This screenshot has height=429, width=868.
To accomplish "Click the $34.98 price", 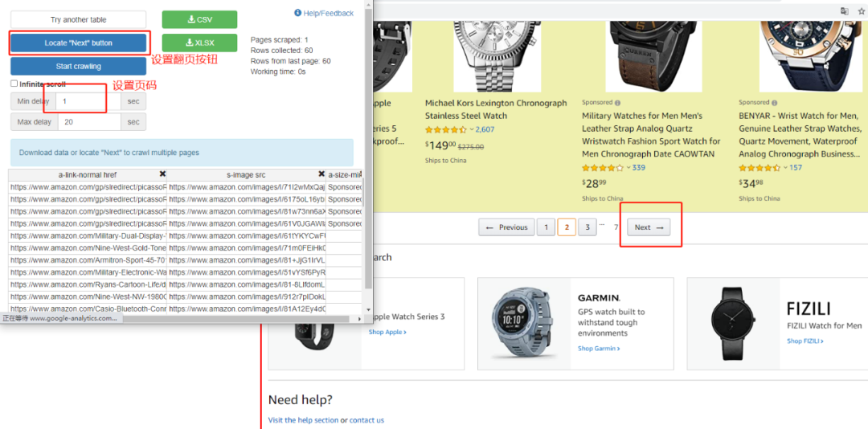I will pyautogui.click(x=751, y=182).
